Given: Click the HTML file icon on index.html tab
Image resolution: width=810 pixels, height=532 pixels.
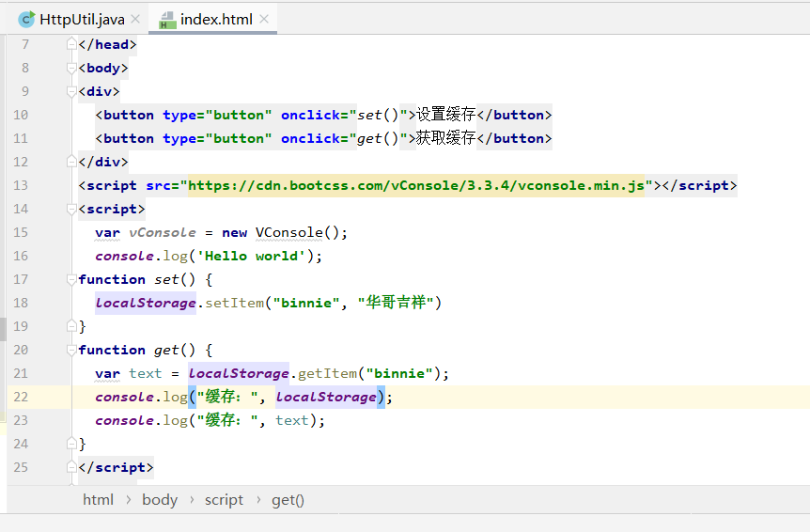Looking at the screenshot, I should pyautogui.click(x=167, y=20).
